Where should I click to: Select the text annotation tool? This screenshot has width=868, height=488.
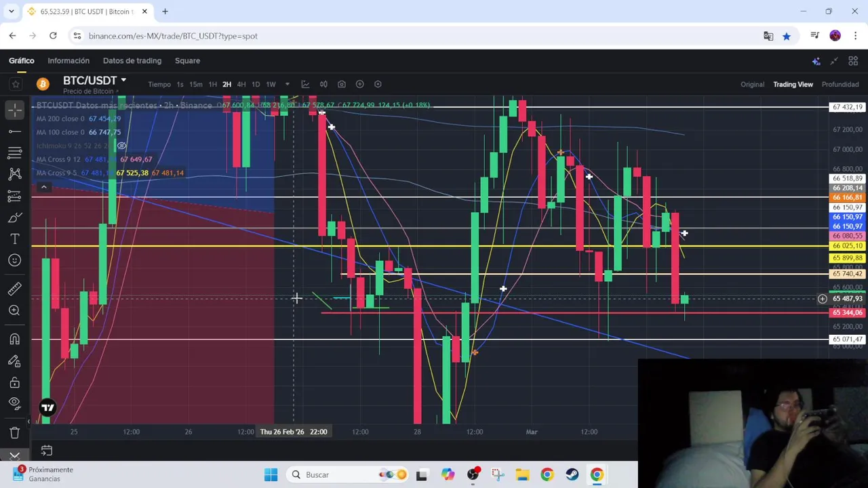[x=15, y=239]
